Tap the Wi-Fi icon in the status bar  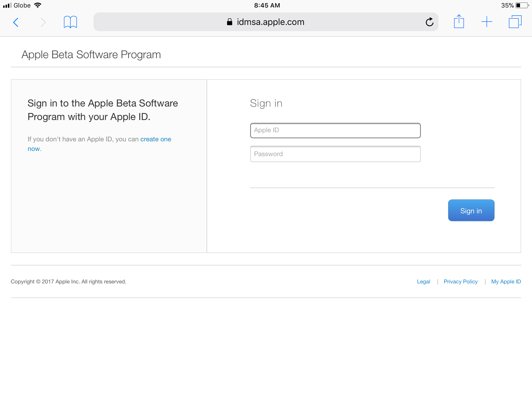[38, 5]
